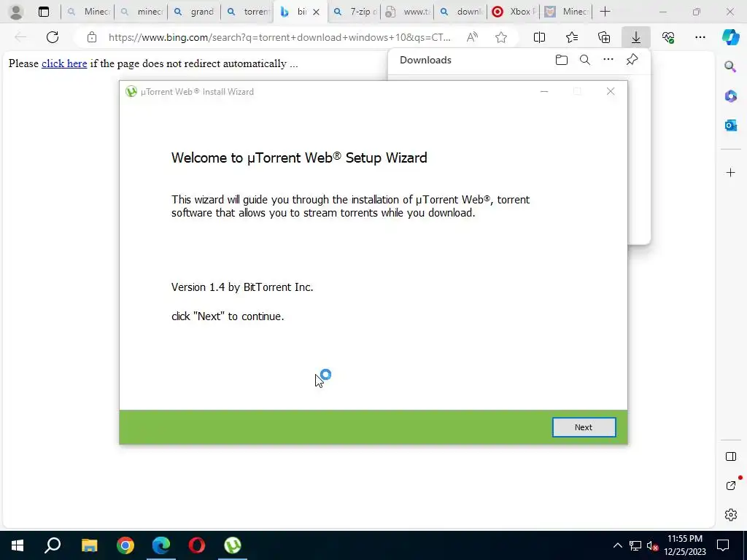747x560 pixels.
Task: Switch to the 'minecr' search tab
Action: pos(142,12)
